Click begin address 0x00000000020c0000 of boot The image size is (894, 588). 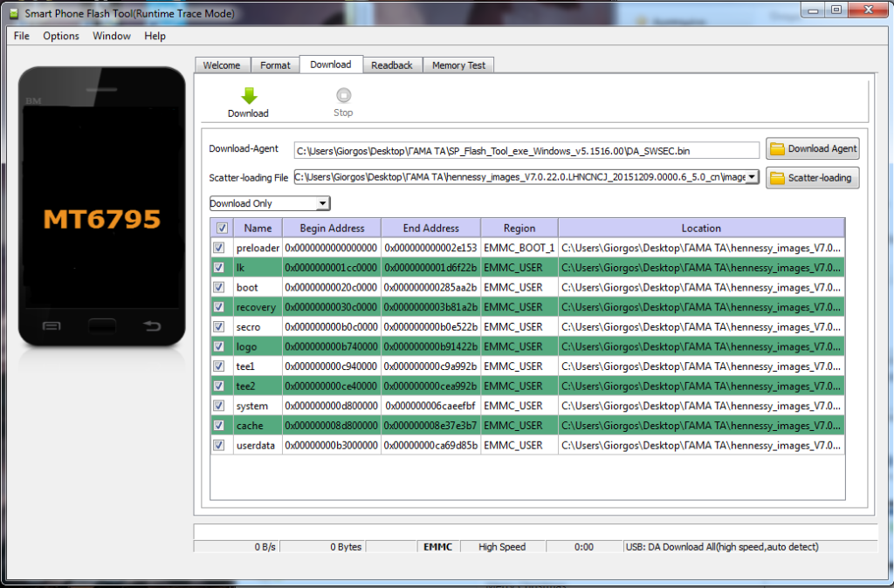pos(332,287)
